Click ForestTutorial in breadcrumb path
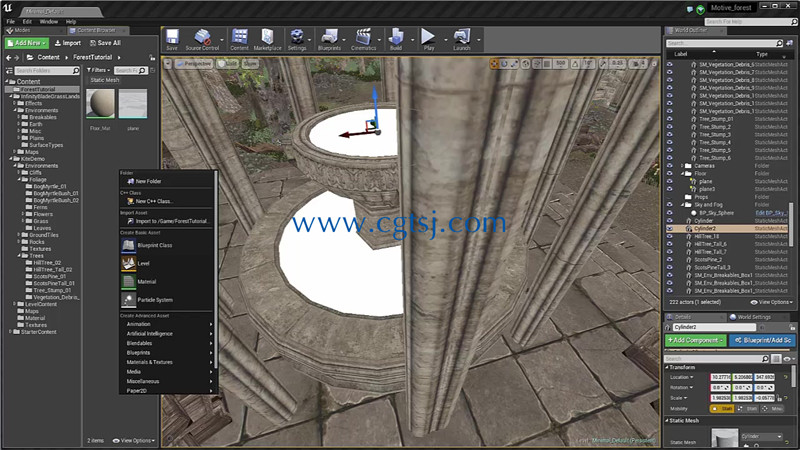Screen dimensions: 800x450 (x=92, y=58)
